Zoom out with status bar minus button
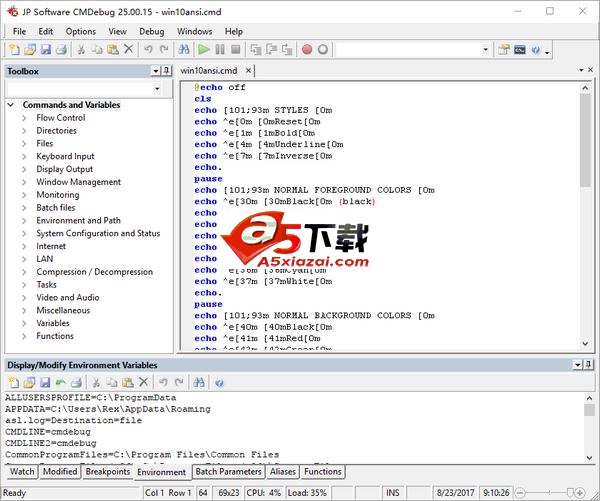 pos(520,493)
